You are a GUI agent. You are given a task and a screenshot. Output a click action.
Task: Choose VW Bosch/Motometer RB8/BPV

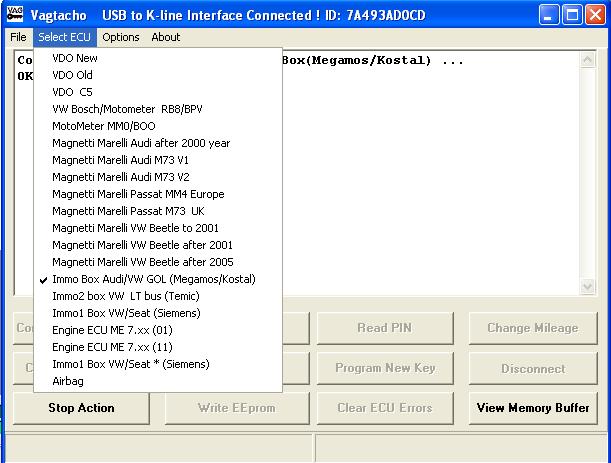click(x=158, y=109)
